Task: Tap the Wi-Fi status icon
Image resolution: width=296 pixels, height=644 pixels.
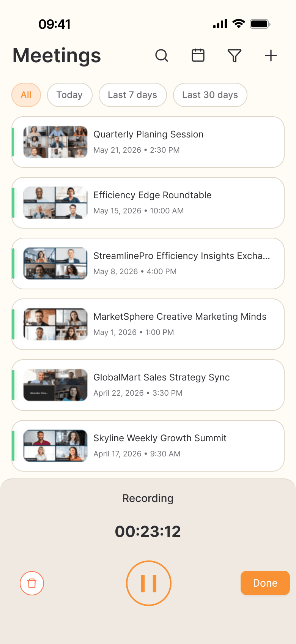Action: [239, 24]
